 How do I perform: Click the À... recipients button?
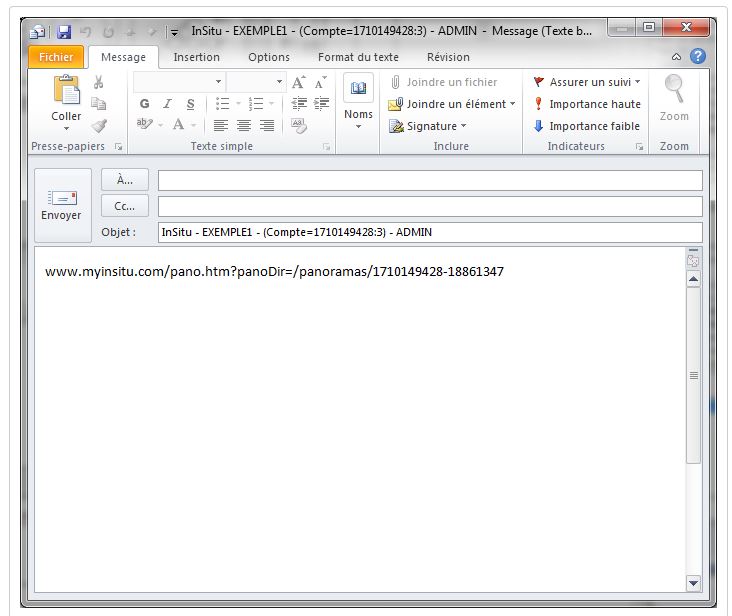[125, 180]
